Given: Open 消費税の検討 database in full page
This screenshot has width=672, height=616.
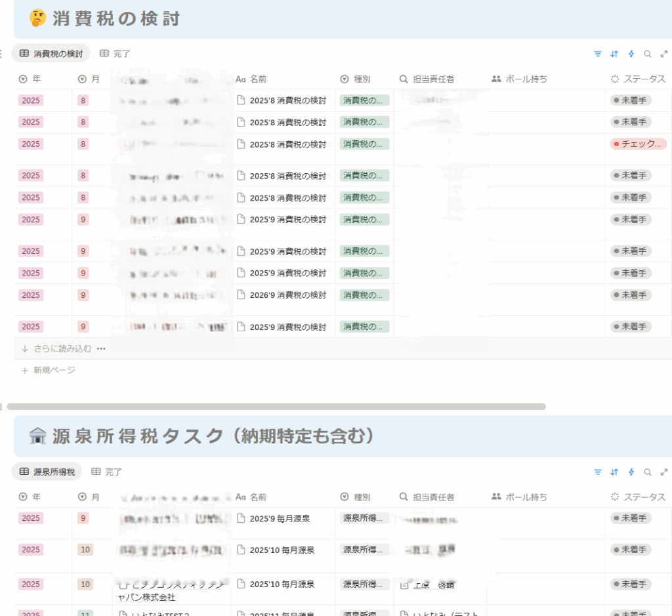Looking at the screenshot, I should tap(664, 54).
